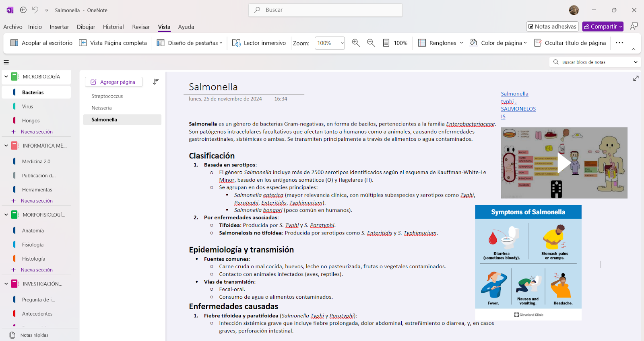This screenshot has height=341, width=644.
Task: Collapse the MICROBIOLOGÍA notebook
Action: [x=6, y=76]
